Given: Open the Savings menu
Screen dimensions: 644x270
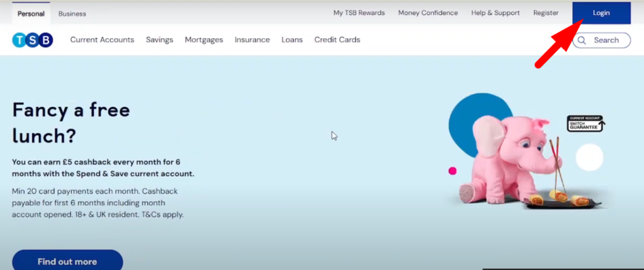Looking at the screenshot, I should pyautogui.click(x=159, y=40).
